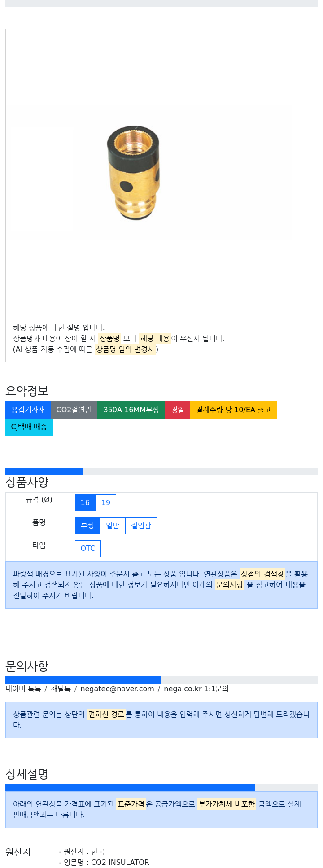Select the 용접기자재 blue tag
The width and height of the screenshot is (323, 868).
pyautogui.click(x=28, y=410)
